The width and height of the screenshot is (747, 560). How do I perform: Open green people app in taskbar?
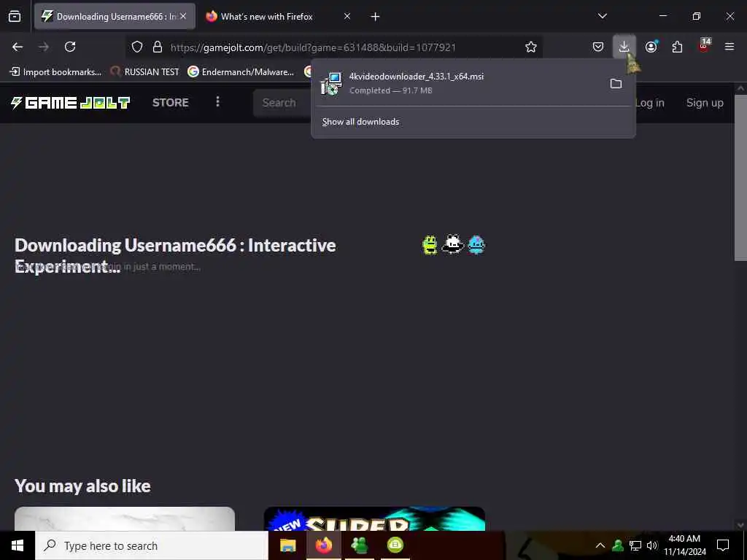point(359,545)
